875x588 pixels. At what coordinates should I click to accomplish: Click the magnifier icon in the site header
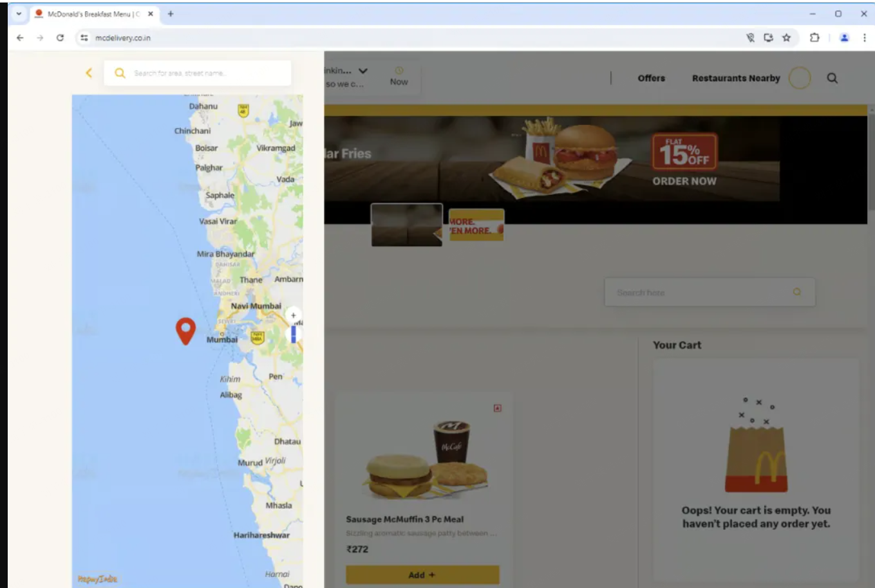click(x=832, y=78)
